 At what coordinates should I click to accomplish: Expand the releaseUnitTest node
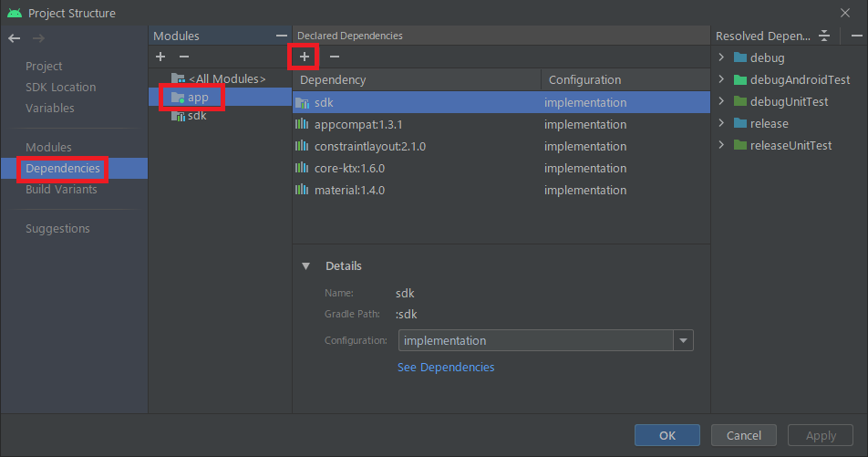click(721, 144)
